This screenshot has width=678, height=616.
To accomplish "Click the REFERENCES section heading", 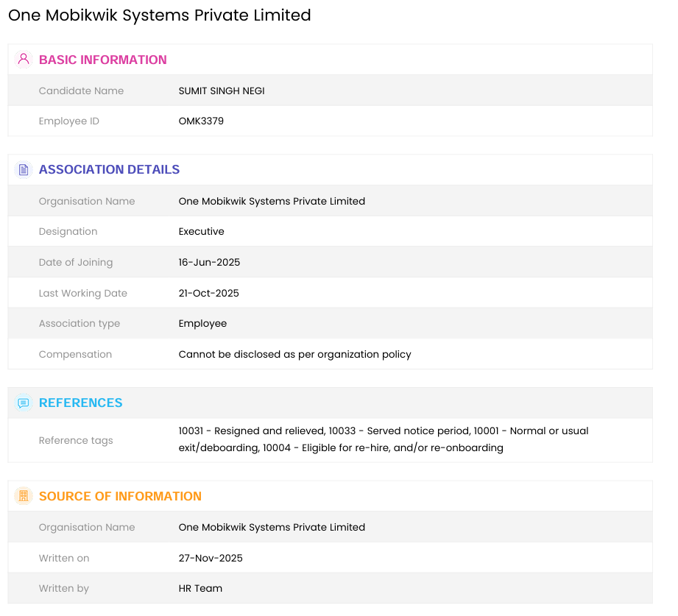I will (x=80, y=403).
